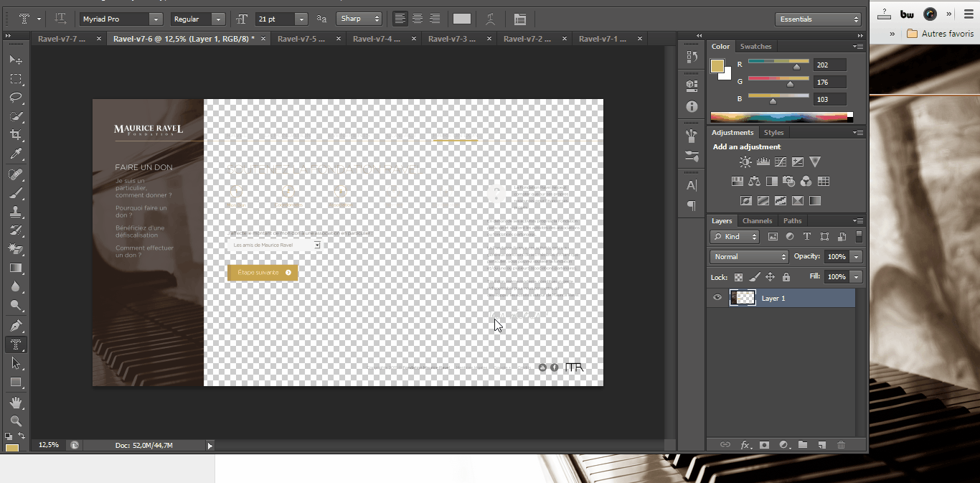Open layer Opacity slider dropdown
Screen dimensions: 980x483
(x=856, y=256)
